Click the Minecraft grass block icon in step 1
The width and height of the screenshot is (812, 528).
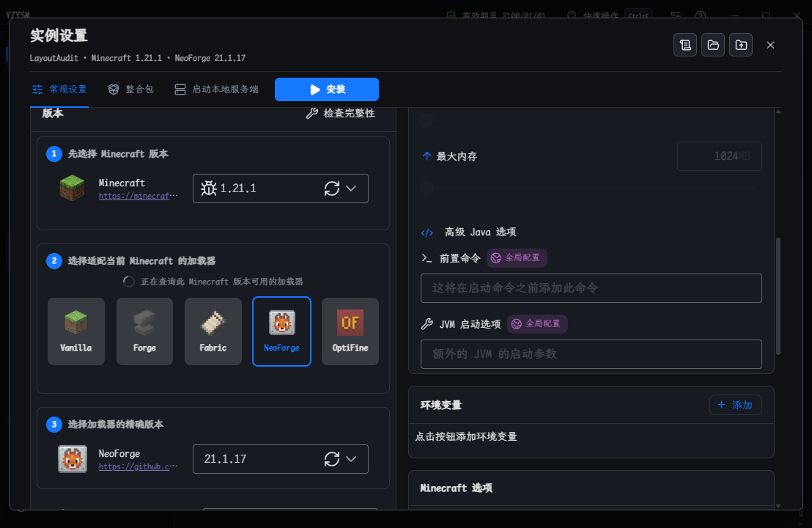pyautogui.click(x=72, y=188)
